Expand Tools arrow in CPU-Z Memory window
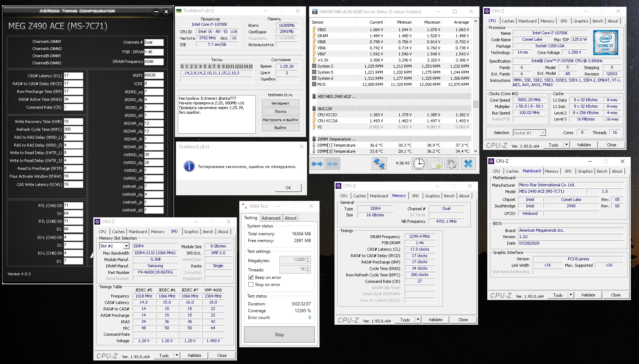639x364 pixels. pos(418,320)
